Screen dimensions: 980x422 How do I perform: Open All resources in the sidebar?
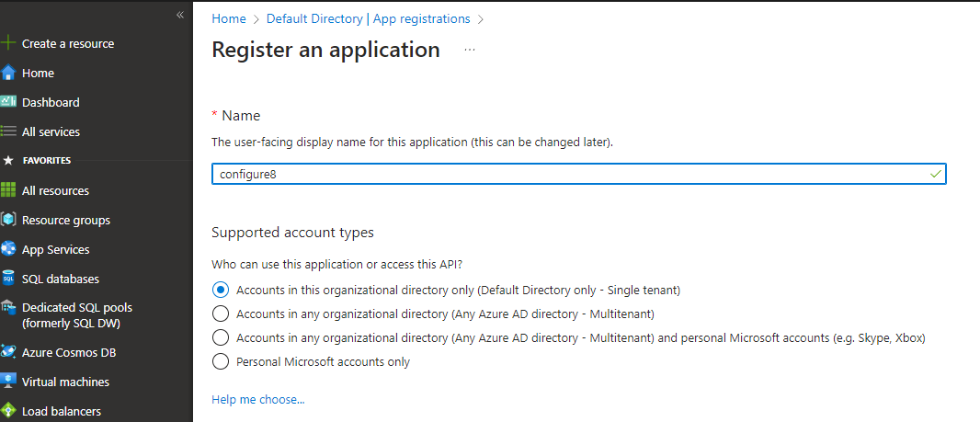point(56,190)
